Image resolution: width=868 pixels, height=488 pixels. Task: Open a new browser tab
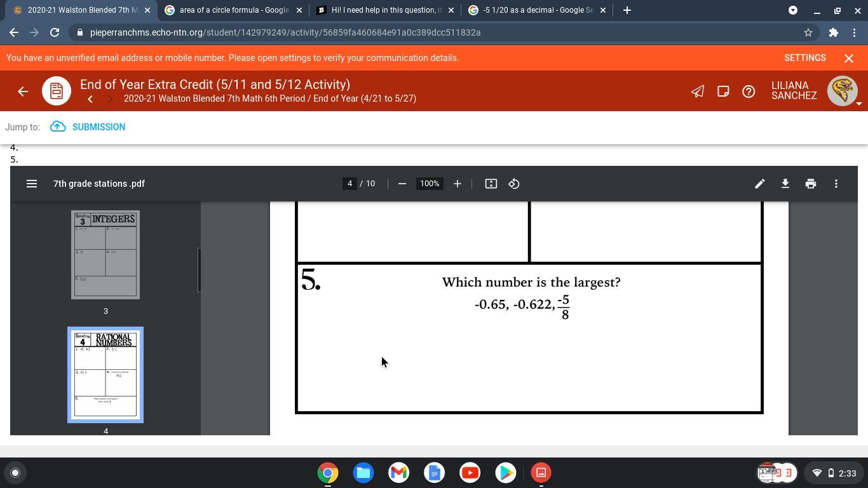click(627, 10)
